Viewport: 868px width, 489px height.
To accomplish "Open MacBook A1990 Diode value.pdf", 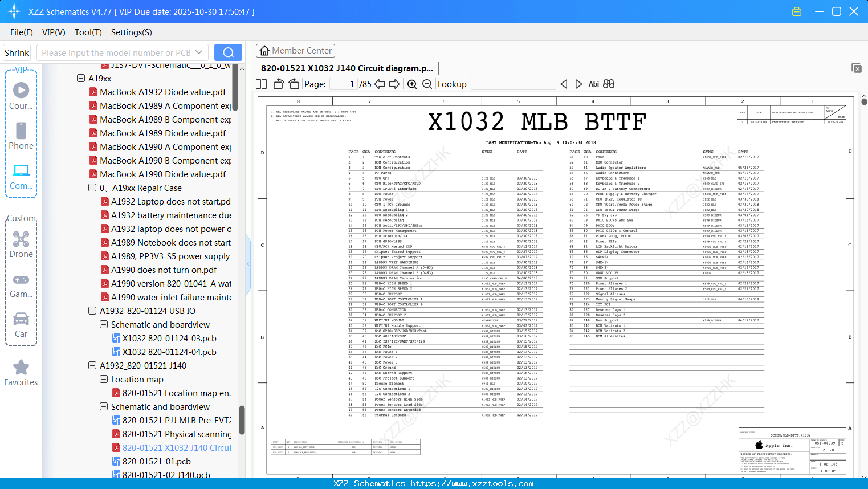I will click(157, 174).
